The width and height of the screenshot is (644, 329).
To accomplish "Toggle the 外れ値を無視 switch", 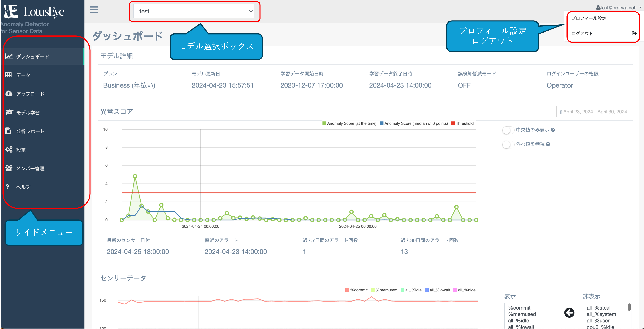I will (x=508, y=144).
